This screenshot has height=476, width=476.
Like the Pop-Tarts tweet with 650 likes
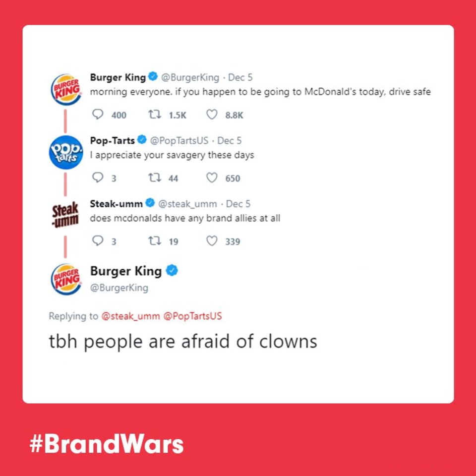(x=212, y=178)
